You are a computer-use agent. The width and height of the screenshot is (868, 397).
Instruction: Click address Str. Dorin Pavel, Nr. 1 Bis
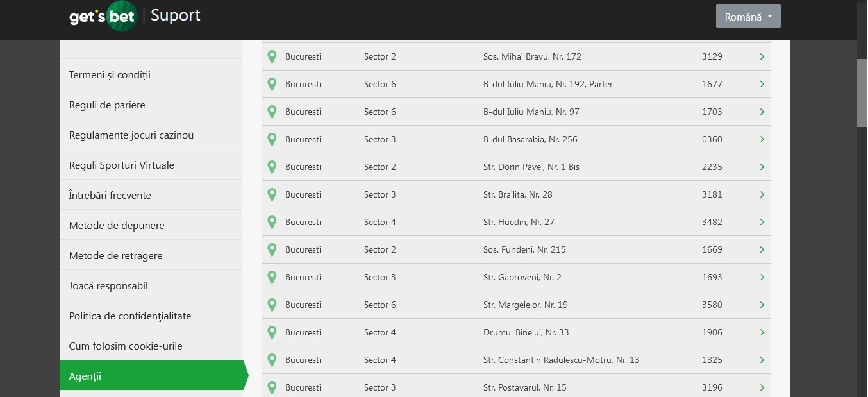pyautogui.click(x=531, y=167)
